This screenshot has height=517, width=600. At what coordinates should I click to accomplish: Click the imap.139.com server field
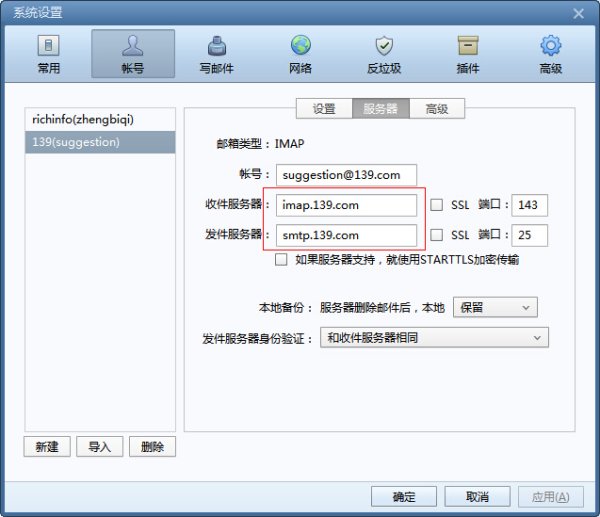346,205
